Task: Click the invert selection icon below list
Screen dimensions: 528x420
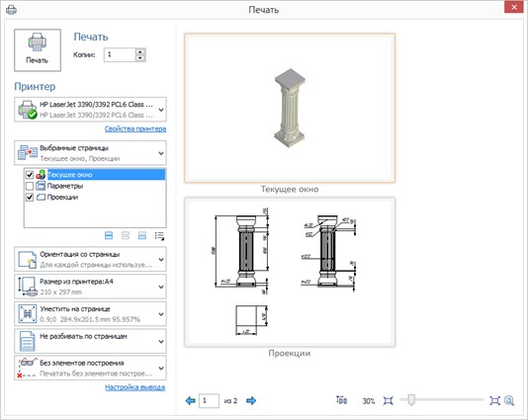Action: pos(142,235)
